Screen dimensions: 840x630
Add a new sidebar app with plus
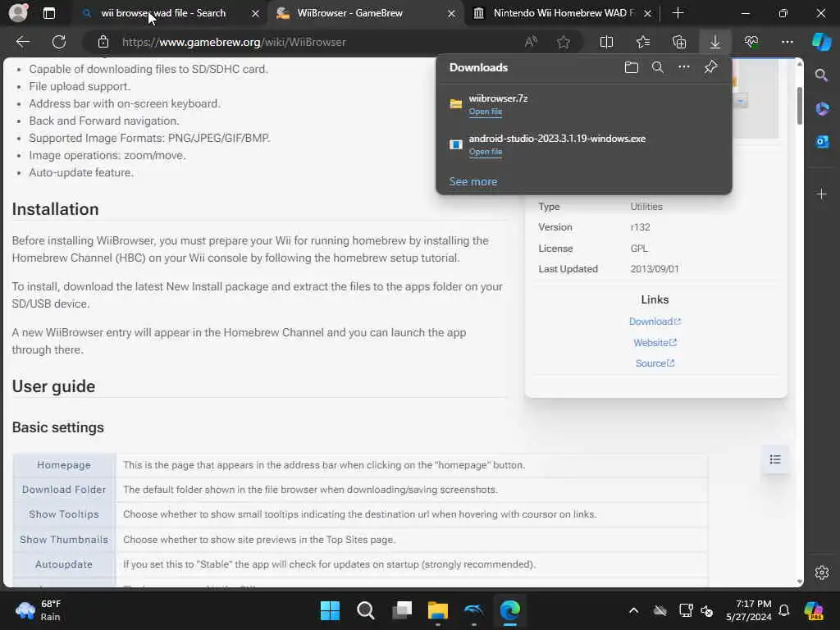(x=822, y=194)
